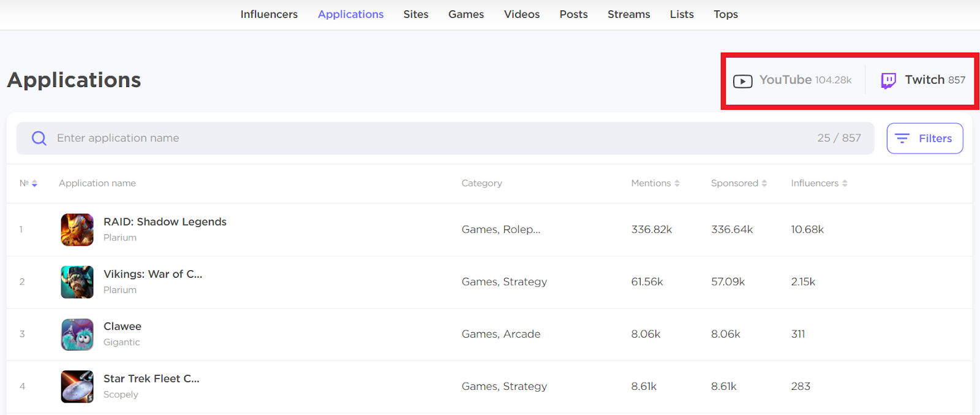
Task: Click the 2.15k influencers value
Action: point(803,282)
